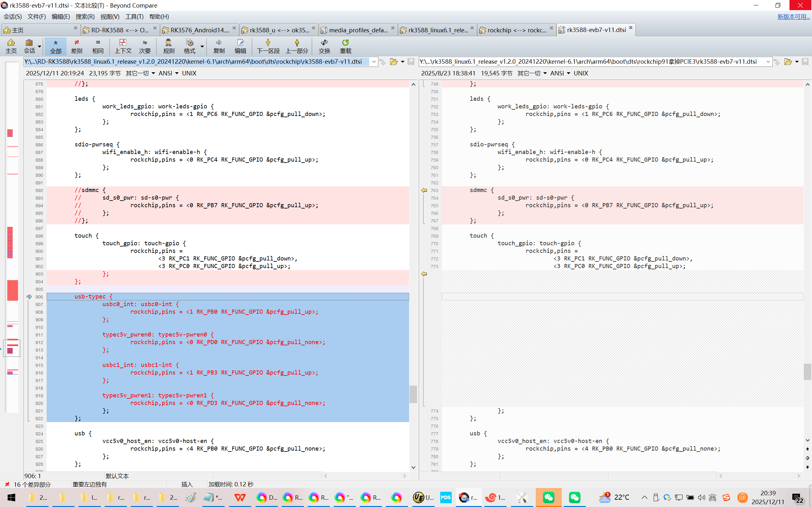This screenshot has height=507, width=812.
Task: Click the Home (主页) toolbar icon
Action: click(x=11, y=46)
